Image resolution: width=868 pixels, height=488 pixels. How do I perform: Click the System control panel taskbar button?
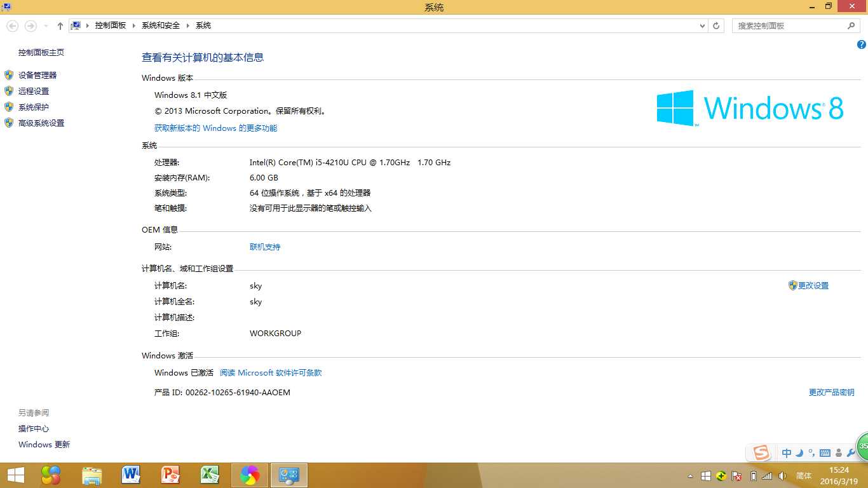[289, 475]
